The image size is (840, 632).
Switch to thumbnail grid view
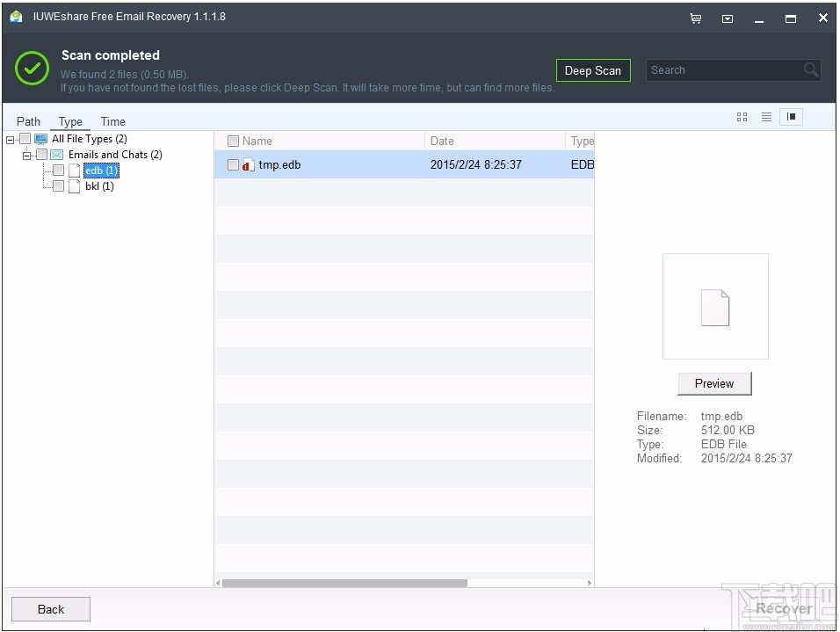point(742,117)
